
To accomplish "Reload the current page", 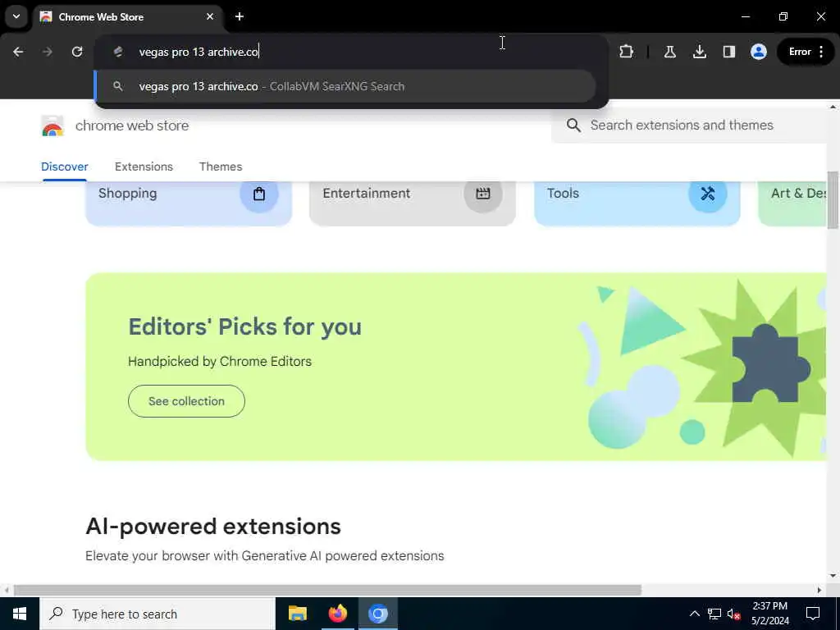I will pyautogui.click(x=77, y=52).
